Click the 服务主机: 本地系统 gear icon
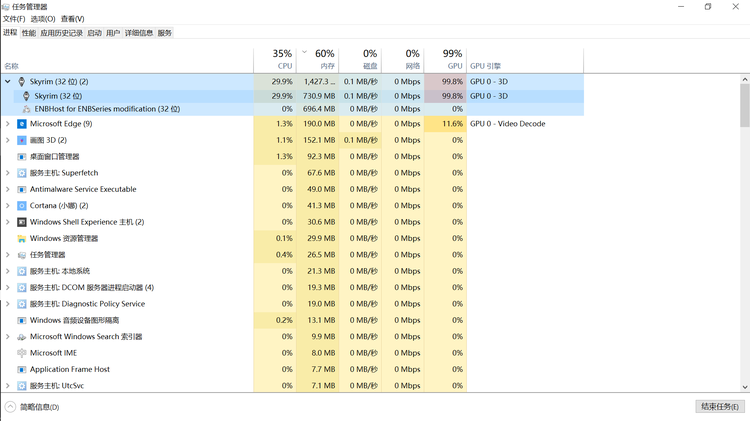The height and width of the screenshot is (421, 750). coord(22,271)
